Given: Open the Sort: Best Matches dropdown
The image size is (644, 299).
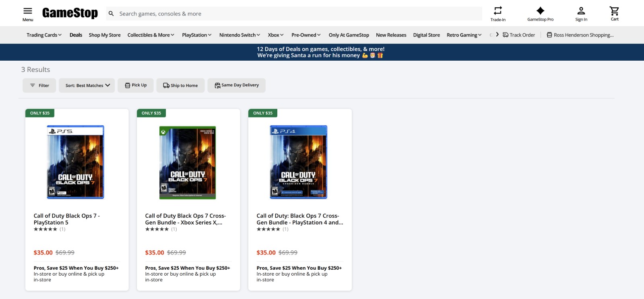Looking at the screenshot, I should (87, 85).
